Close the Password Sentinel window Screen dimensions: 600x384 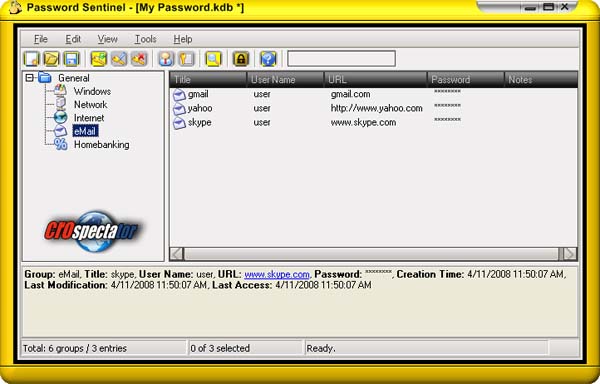coord(565,7)
